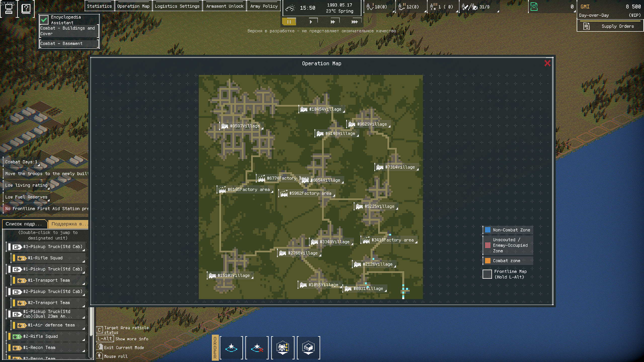Switch to the Поддержка tab
644x362 pixels.
point(68,224)
